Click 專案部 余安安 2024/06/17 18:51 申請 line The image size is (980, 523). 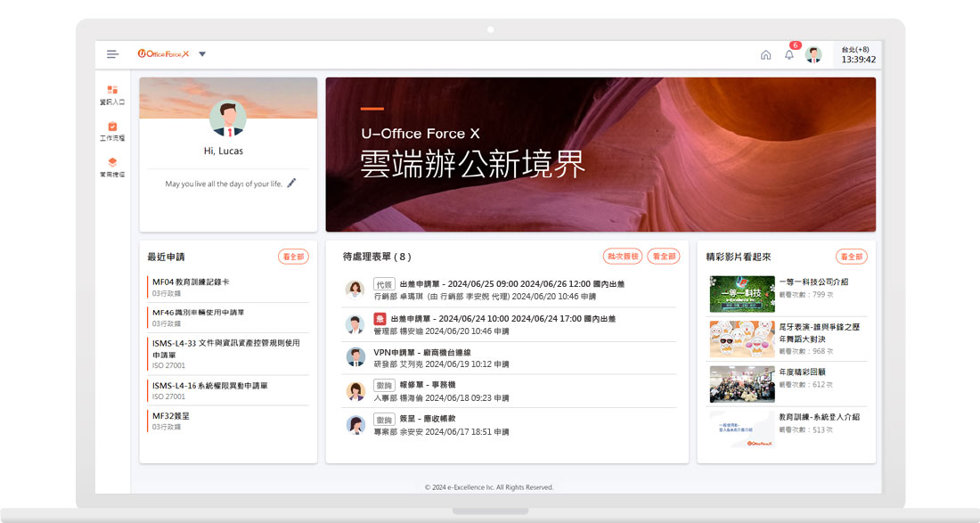click(441, 432)
